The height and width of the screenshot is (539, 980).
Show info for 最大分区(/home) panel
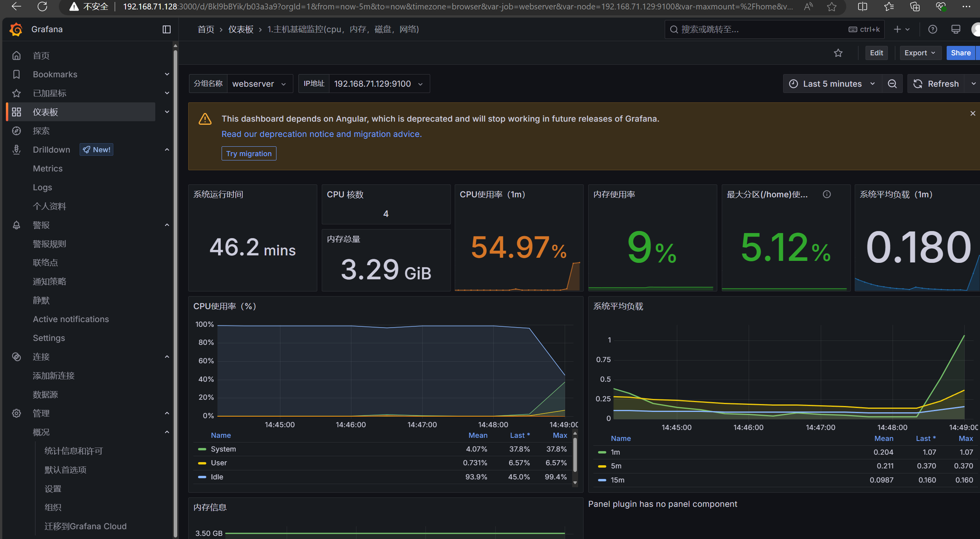pyautogui.click(x=827, y=195)
